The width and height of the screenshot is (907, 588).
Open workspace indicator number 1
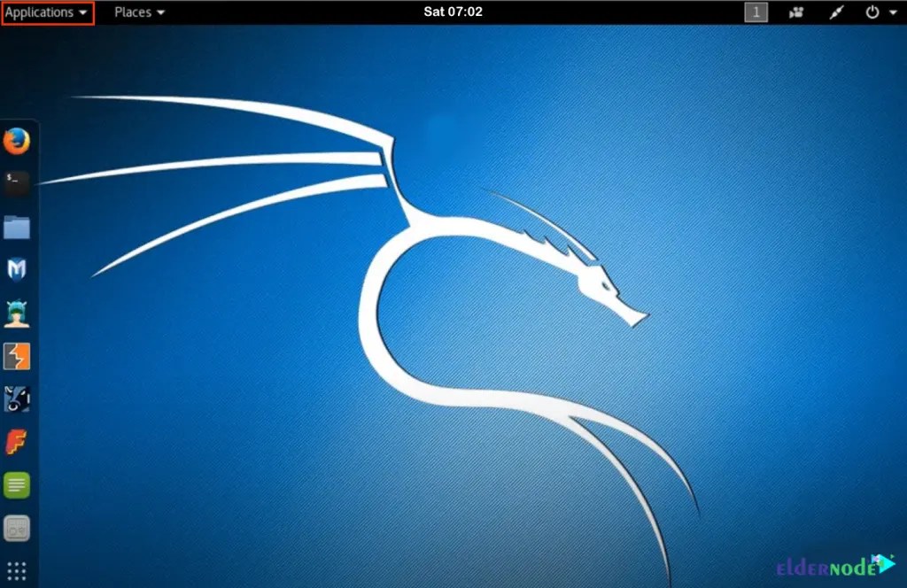pyautogui.click(x=756, y=12)
